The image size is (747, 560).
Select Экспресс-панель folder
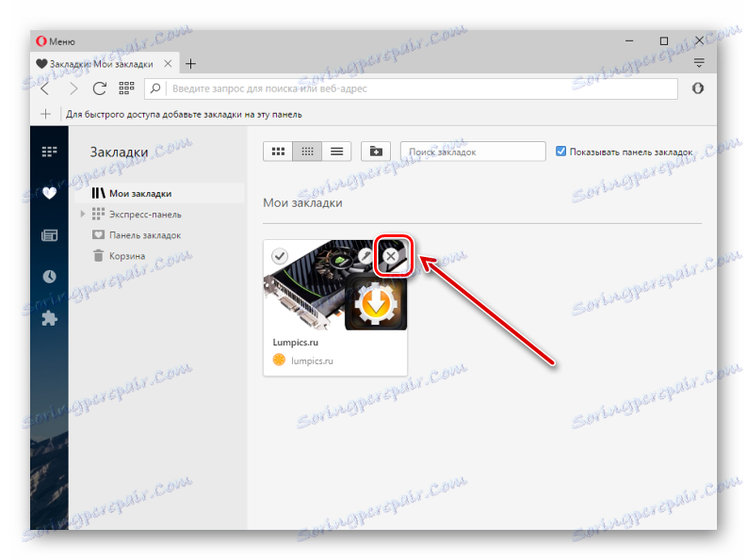coord(145,215)
